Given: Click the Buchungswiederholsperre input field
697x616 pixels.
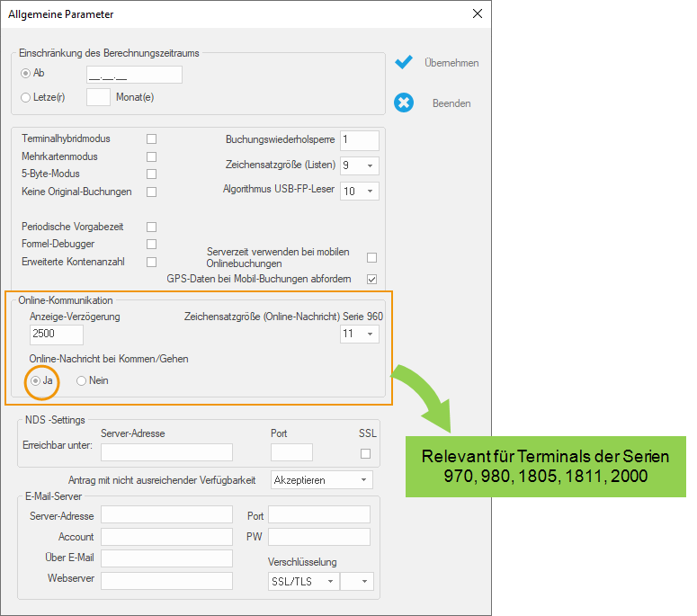Looking at the screenshot, I should (x=359, y=140).
